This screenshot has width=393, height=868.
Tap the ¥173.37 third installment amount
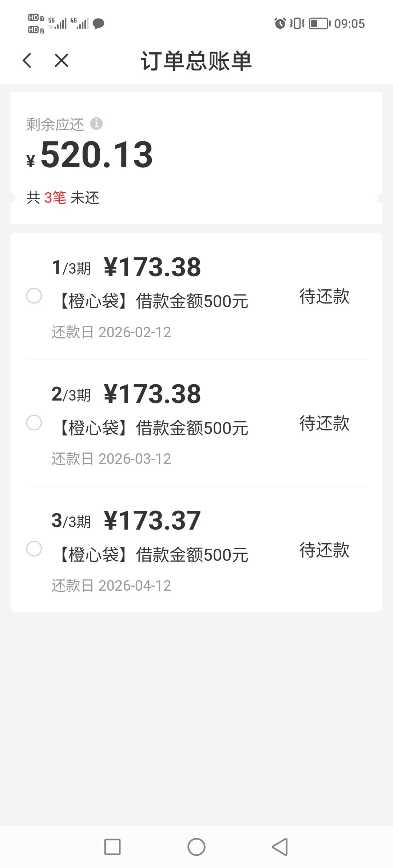point(152,520)
